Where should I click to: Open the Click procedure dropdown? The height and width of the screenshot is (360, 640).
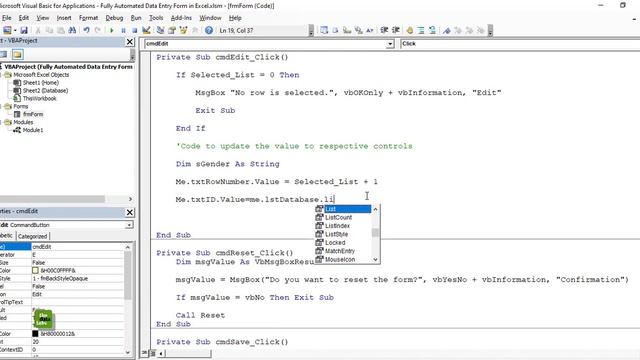point(519,44)
